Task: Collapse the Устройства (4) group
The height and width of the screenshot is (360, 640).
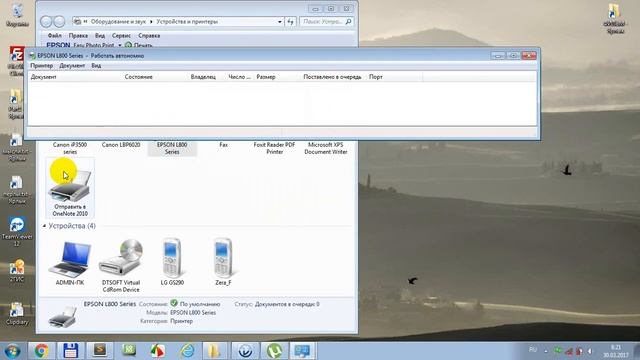Action: pos(44,226)
